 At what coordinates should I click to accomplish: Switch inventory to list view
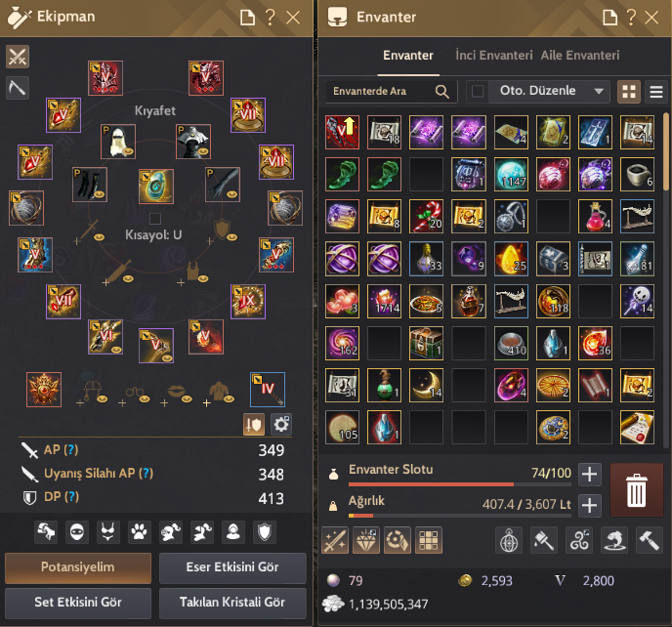click(656, 91)
